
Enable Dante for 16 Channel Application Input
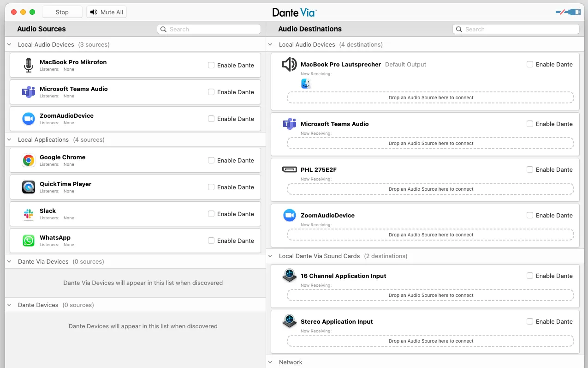[530, 276]
